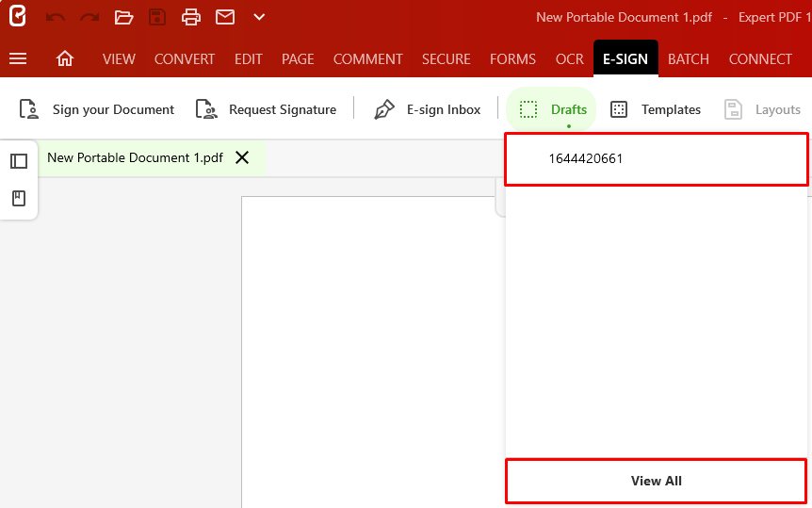Click the Layouts disk icon
The image size is (812, 508).
pyautogui.click(x=733, y=110)
